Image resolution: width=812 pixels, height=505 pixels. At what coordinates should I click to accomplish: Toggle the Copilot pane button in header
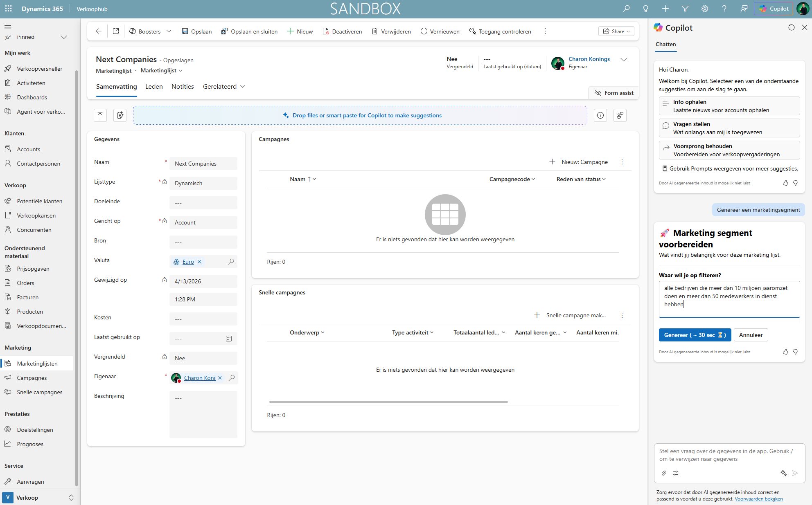[774, 9]
